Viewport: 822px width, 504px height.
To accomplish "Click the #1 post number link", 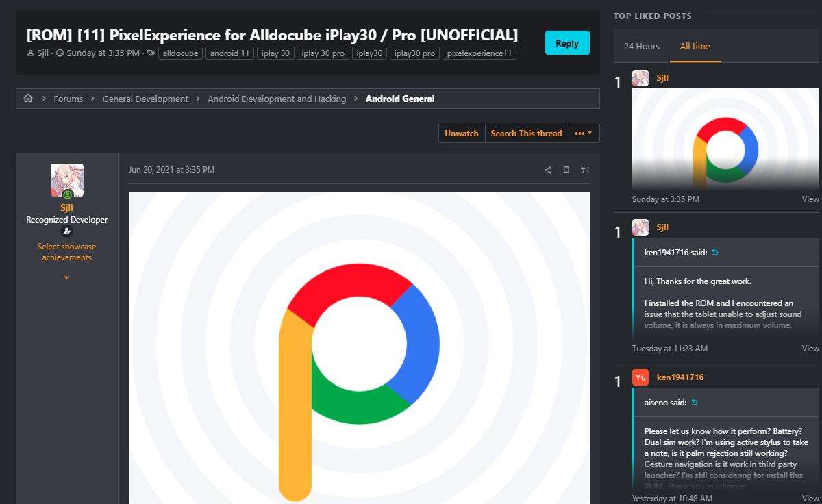I will [584, 170].
